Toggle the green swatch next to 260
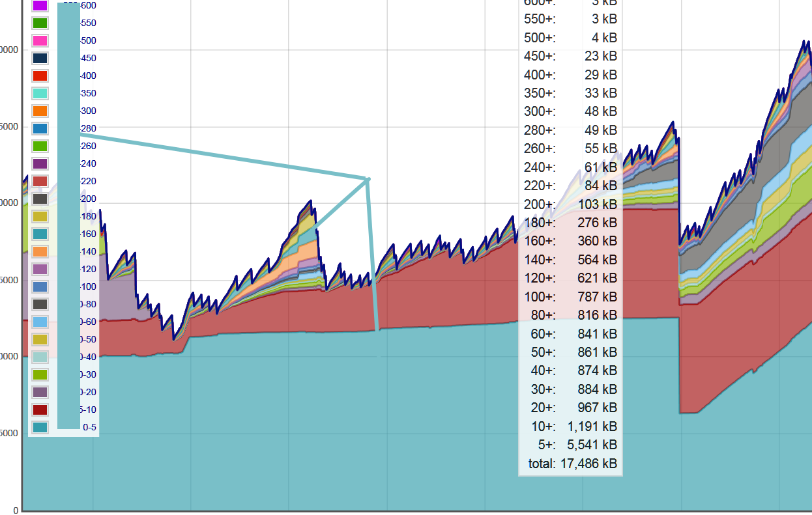The image size is (812, 515). coord(40,146)
